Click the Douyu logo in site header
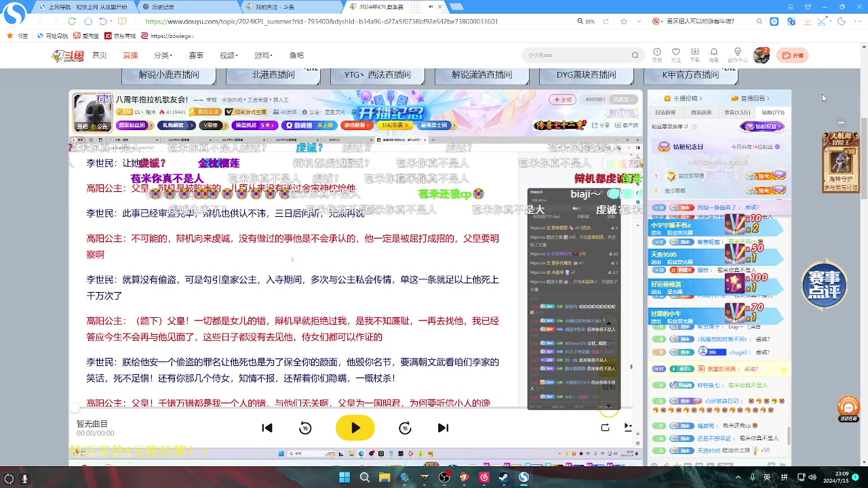The image size is (868, 488). 68,56
